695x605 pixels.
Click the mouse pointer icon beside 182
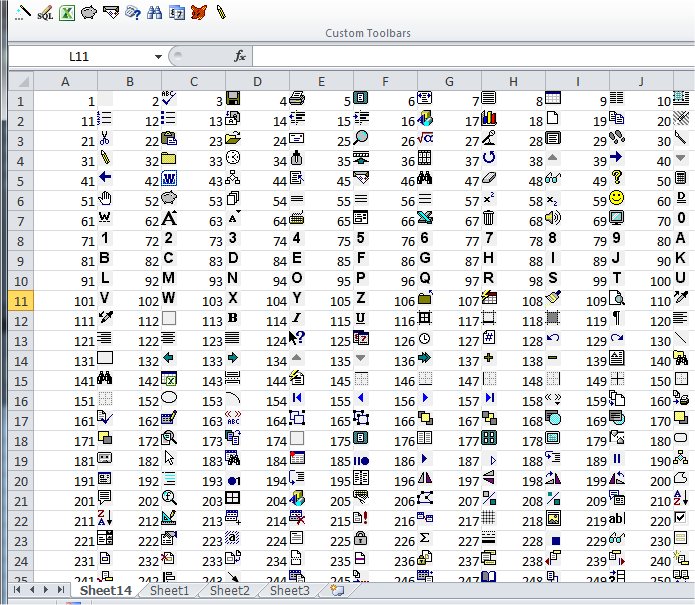[x=169, y=458]
